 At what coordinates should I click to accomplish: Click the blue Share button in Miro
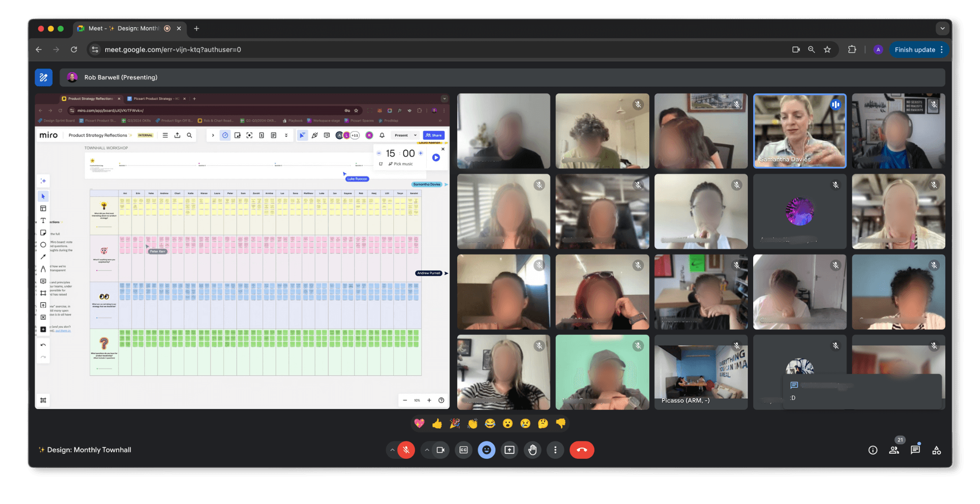(434, 135)
